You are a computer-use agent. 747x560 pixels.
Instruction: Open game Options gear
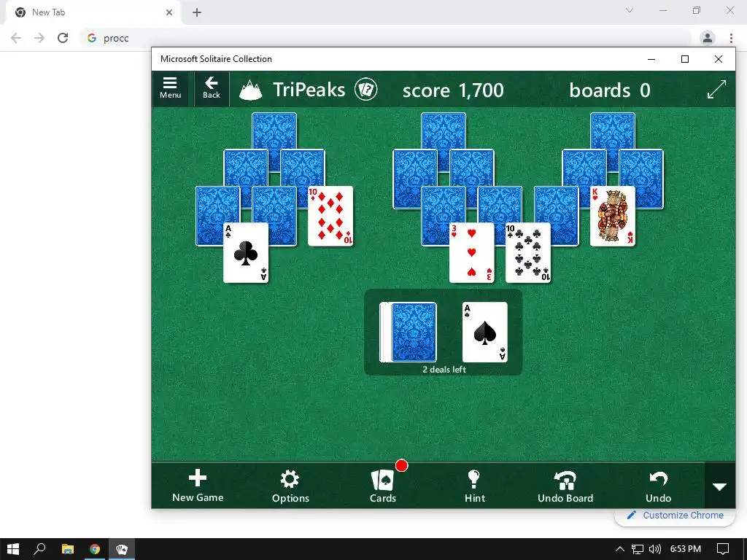pyautogui.click(x=290, y=486)
